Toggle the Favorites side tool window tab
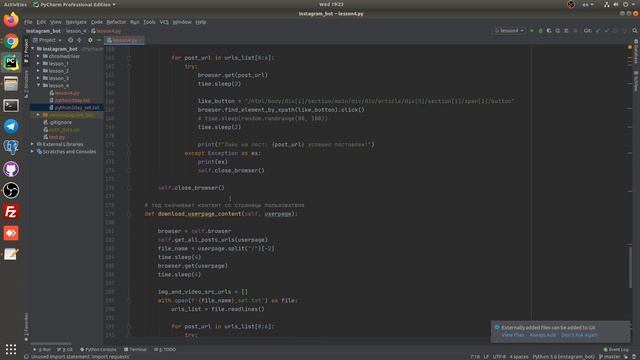Viewport: 640px width, 360px height. 26,327
